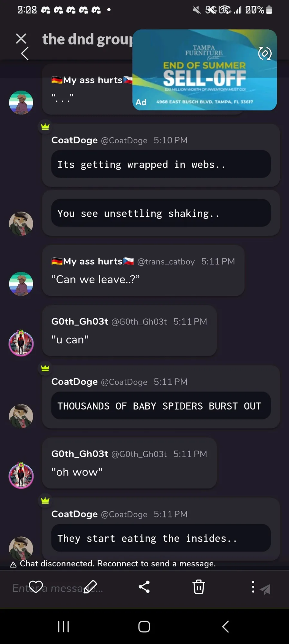Tap the "Chat disconnected. Reconnect" notice

coord(113,563)
